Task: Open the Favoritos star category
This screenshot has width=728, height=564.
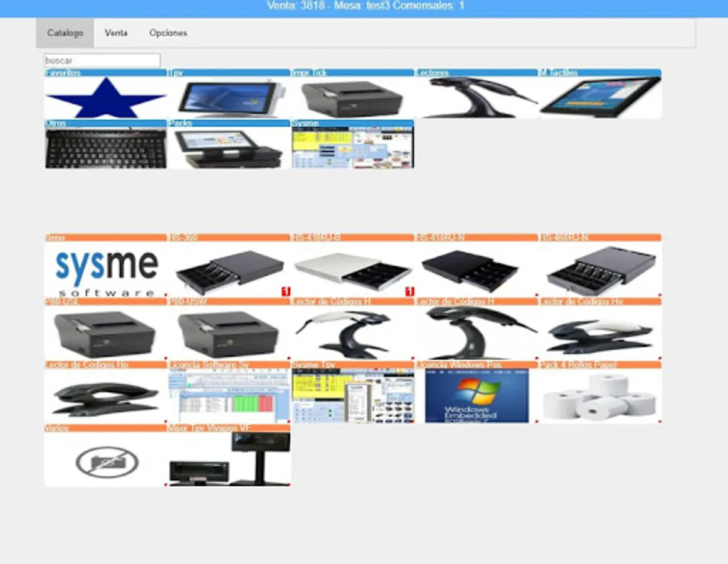Action: click(106, 94)
